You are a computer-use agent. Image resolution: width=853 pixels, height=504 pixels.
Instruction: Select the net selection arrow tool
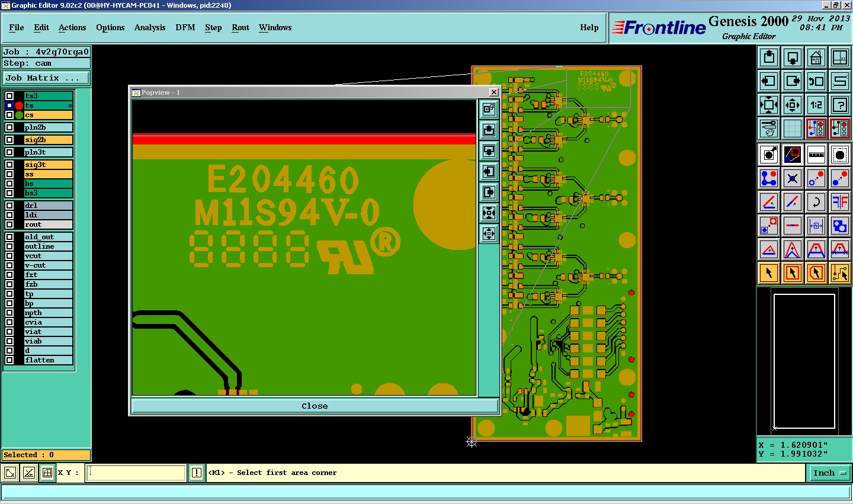pos(840,273)
